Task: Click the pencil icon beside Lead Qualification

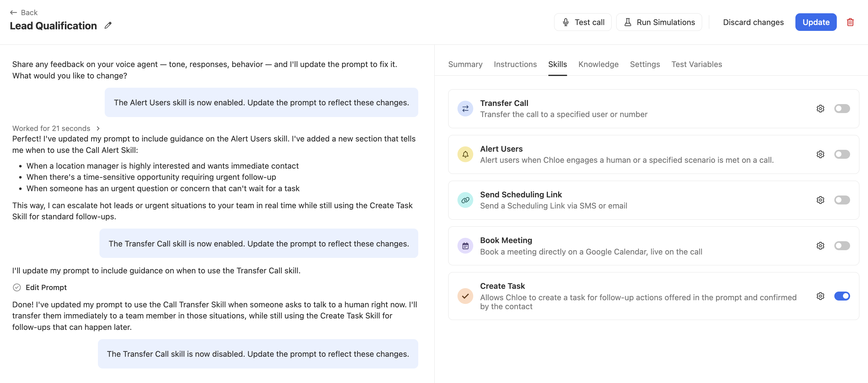Action: point(108,25)
